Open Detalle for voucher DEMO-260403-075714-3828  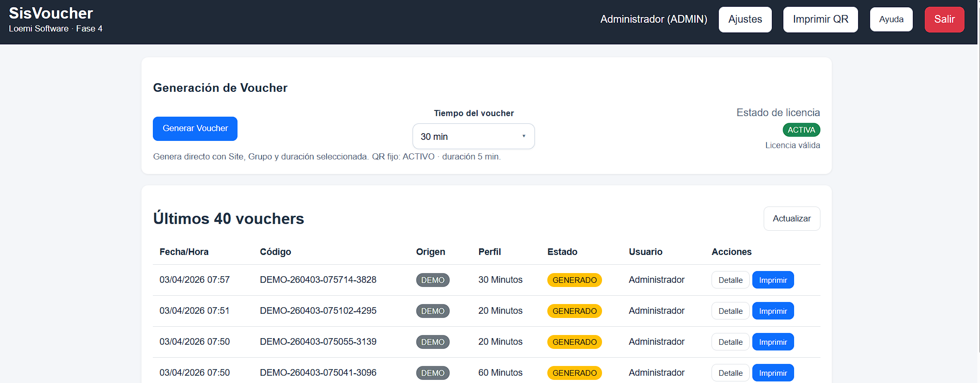(730, 280)
